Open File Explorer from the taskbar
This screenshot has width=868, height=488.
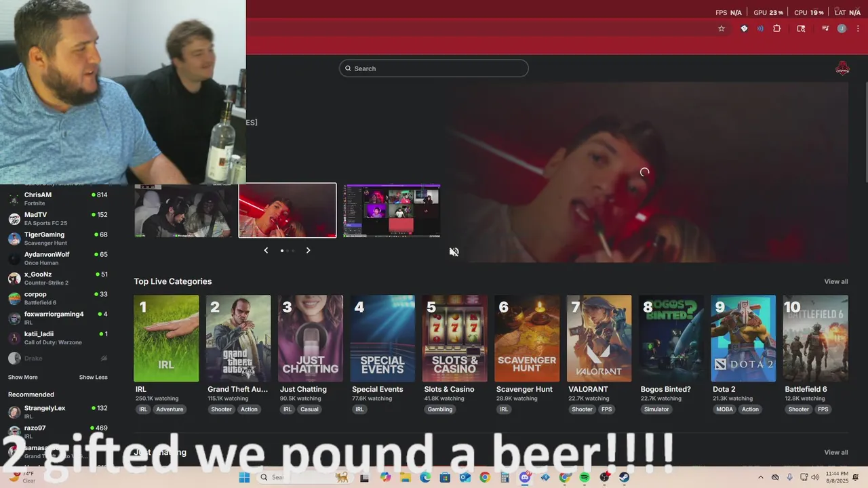pyautogui.click(x=406, y=477)
